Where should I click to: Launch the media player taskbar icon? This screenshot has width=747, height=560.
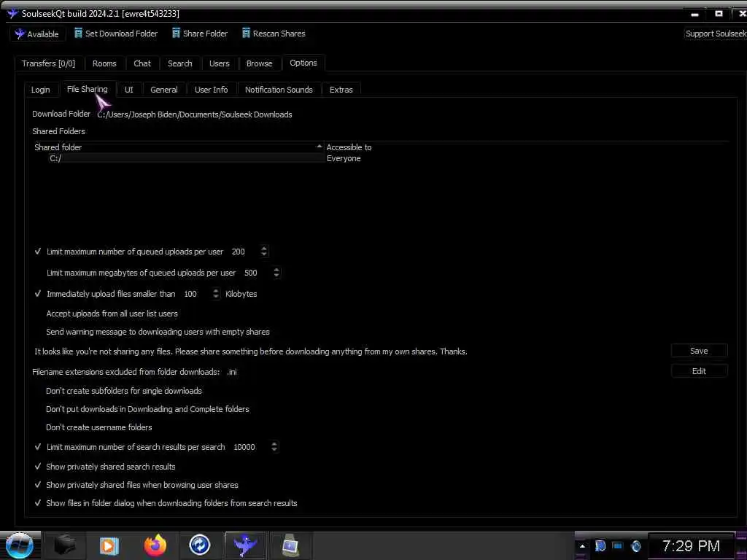click(x=109, y=545)
